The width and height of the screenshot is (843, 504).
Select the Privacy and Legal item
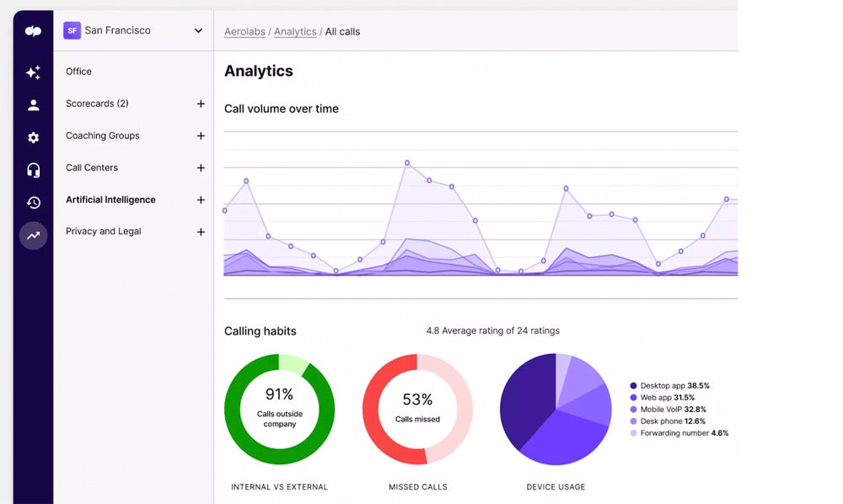tap(103, 231)
